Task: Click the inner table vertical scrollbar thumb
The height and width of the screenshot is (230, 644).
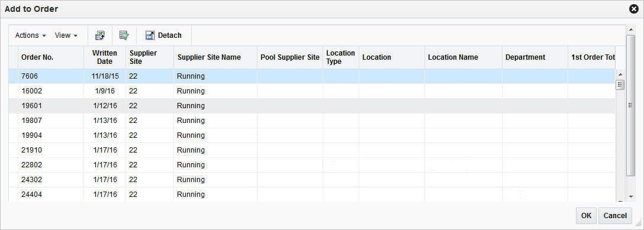Action: [620, 85]
